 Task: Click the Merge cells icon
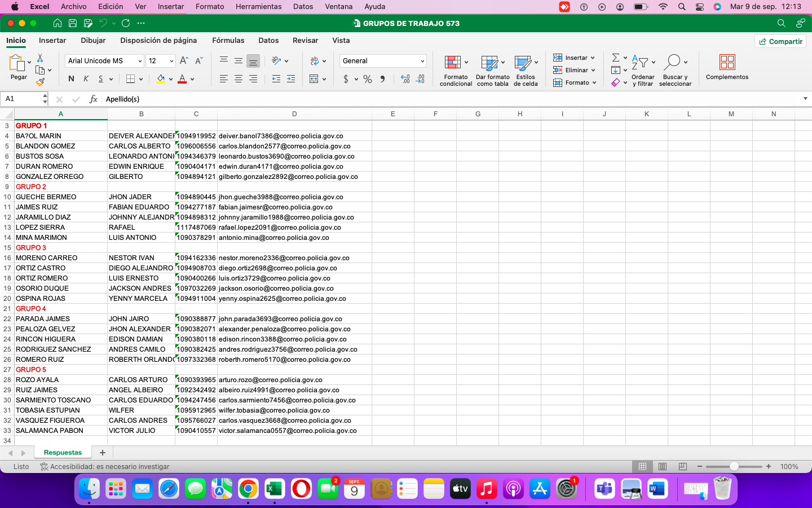click(x=314, y=79)
